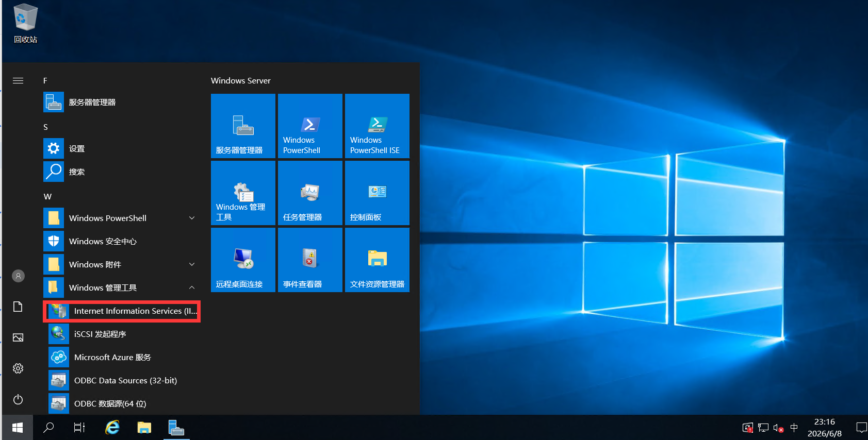
Task: Open Pictures from the Start sidebar
Action: (x=18, y=337)
